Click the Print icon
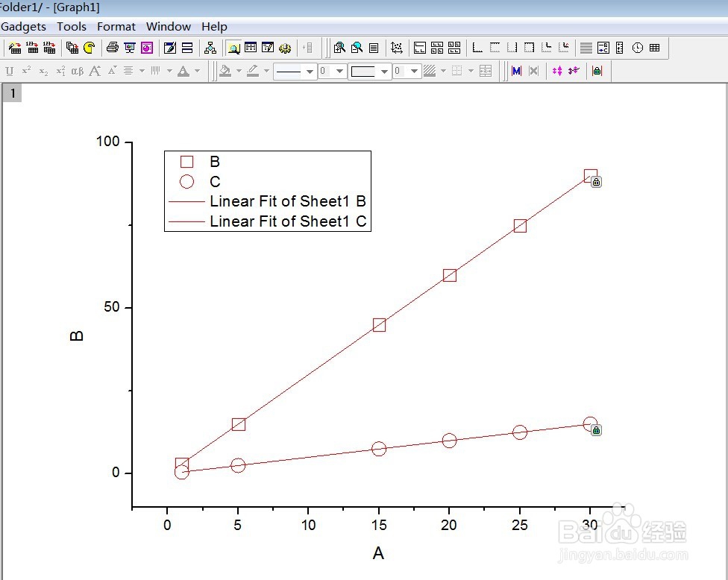Screen dimensions: 728x580 [113, 47]
